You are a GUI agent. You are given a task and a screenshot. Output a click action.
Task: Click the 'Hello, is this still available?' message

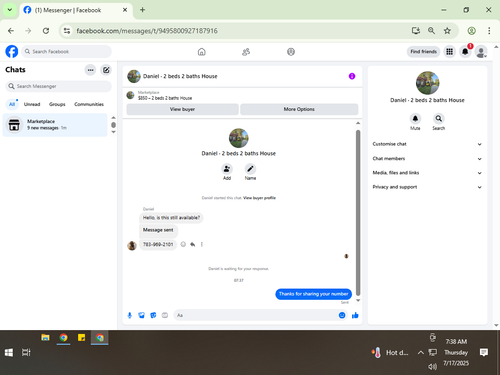(171, 218)
